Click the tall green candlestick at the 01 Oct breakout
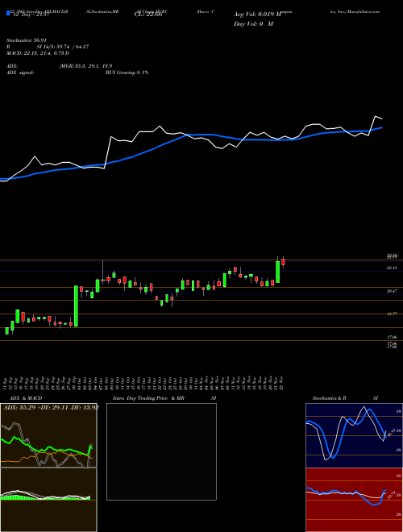 (x=76, y=306)
